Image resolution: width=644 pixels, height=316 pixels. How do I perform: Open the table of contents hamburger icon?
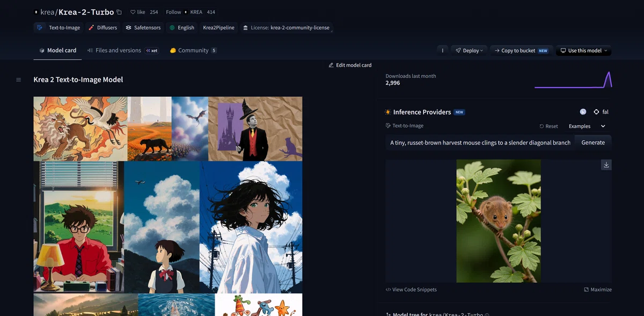click(x=18, y=80)
